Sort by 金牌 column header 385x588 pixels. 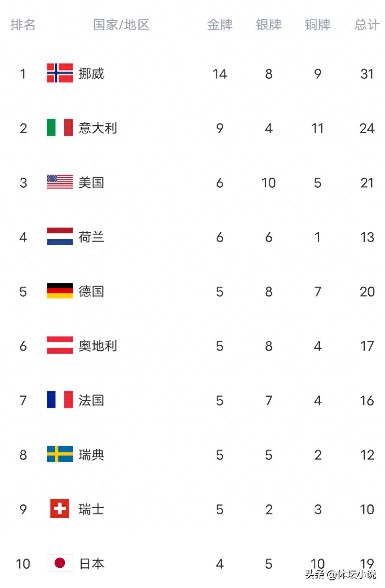click(x=220, y=25)
